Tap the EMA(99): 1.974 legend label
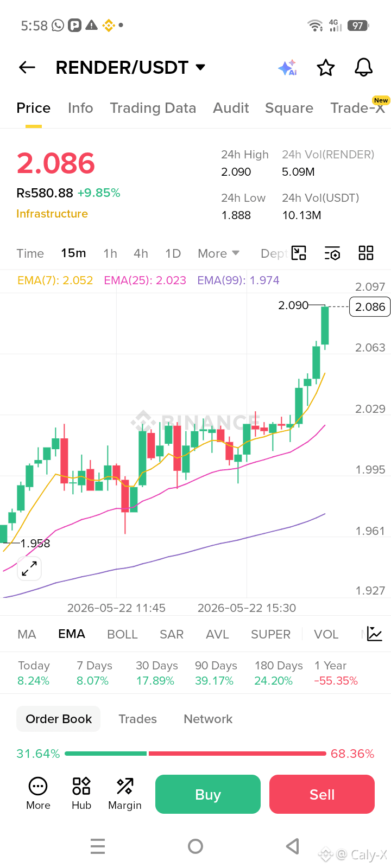This screenshot has height=868, width=391. pos(238,280)
